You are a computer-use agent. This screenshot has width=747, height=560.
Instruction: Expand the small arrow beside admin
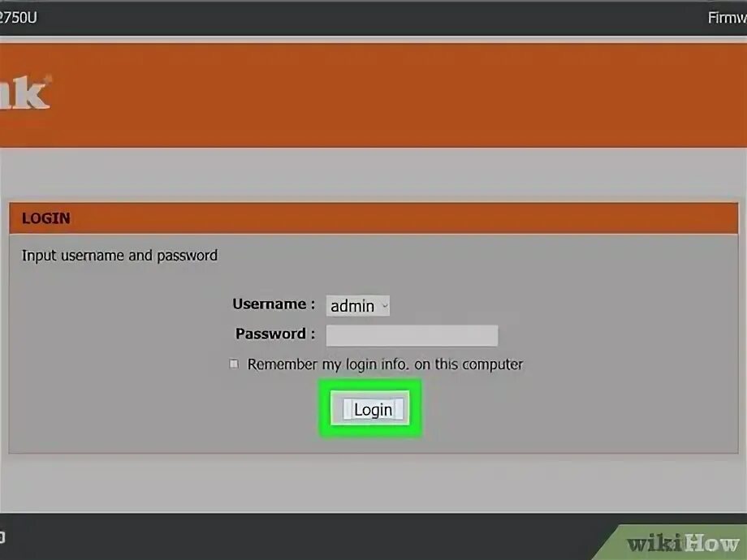(x=384, y=306)
